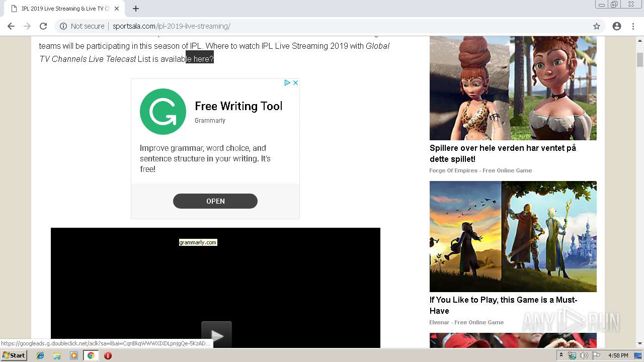Click Grammarly ad description text

point(205,158)
